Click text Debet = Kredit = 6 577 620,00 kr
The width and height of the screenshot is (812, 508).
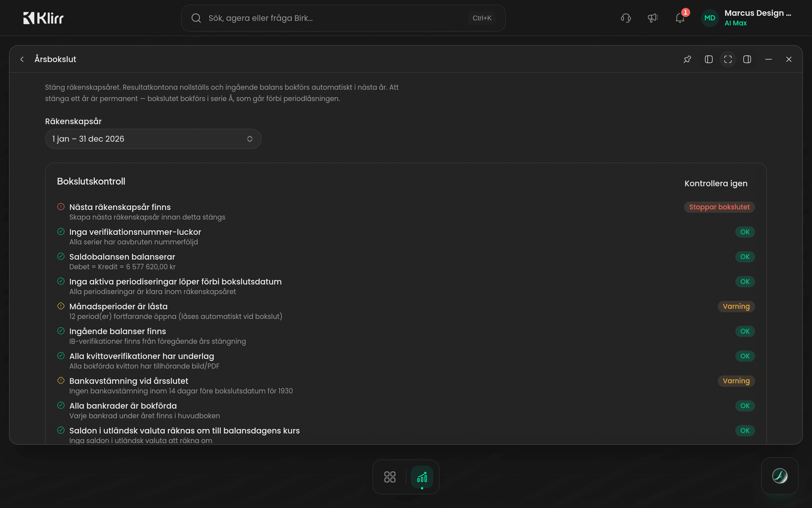tap(122, 267)
